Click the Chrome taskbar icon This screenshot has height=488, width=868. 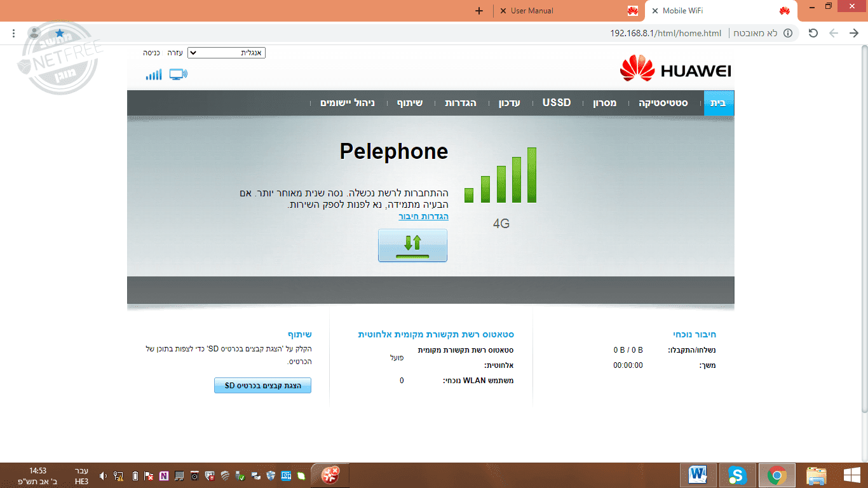(x=776, y=475)
